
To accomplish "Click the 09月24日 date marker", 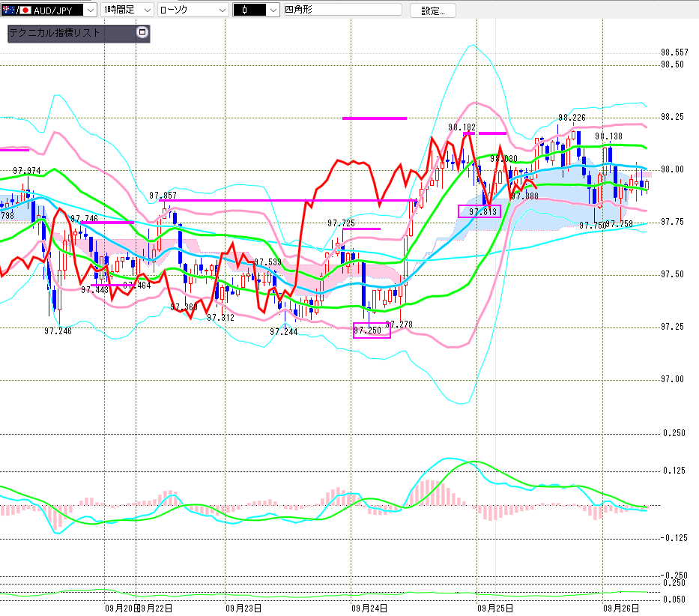I will pyautogui.click(x=367, y=608).
